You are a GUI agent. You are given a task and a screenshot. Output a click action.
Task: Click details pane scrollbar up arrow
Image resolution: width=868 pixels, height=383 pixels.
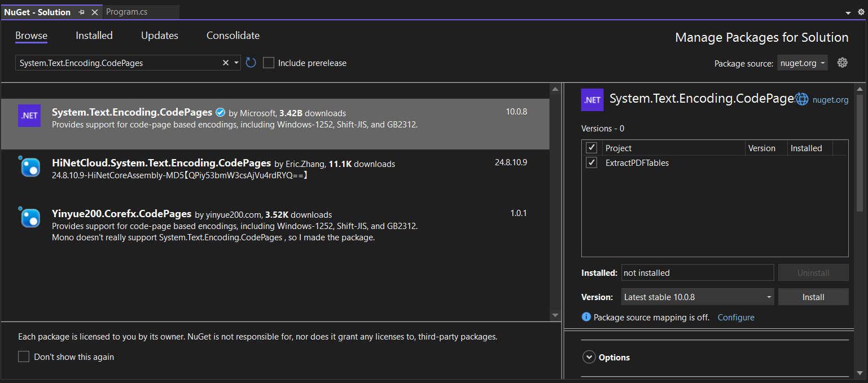click(x=860, y=89)
